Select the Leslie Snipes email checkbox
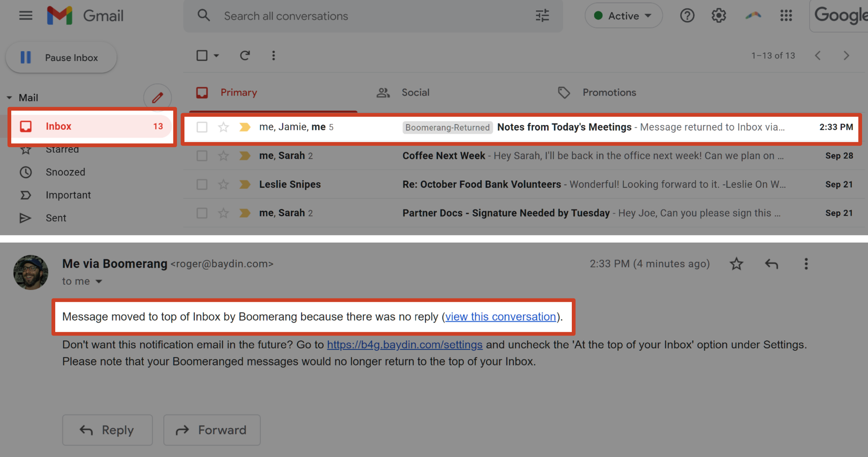This screenshot has height=457, width=868. (202, 184)
